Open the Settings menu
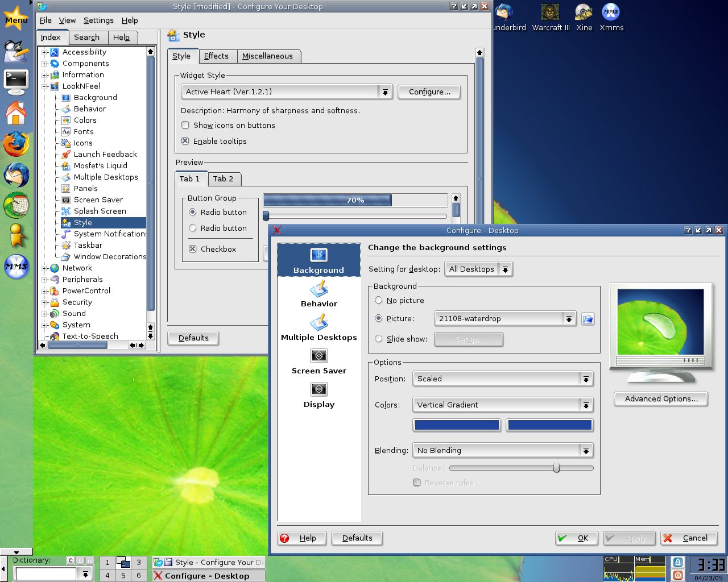The image size is (728, 582). pyautogui.click(x=98, y=20)
